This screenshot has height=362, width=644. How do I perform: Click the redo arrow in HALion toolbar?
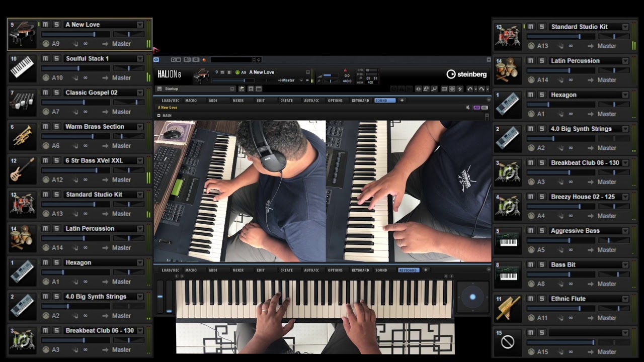(481, 89)
